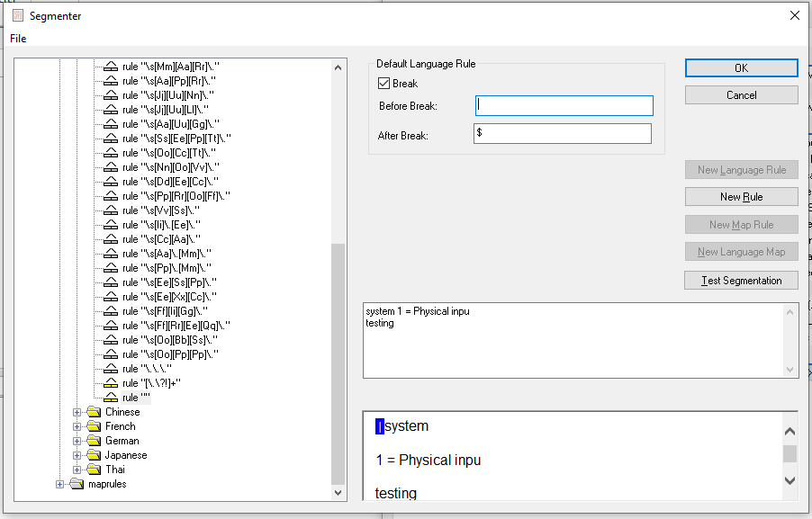Click the After Break input field
Viewport: 812px width, 519px height.
coord(562,134)
